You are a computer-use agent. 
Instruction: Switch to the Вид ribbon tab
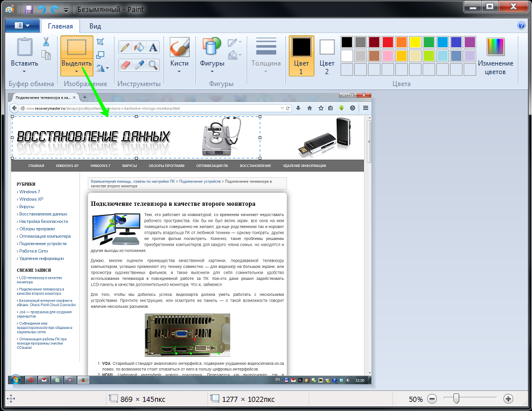[x=95, y=26]
